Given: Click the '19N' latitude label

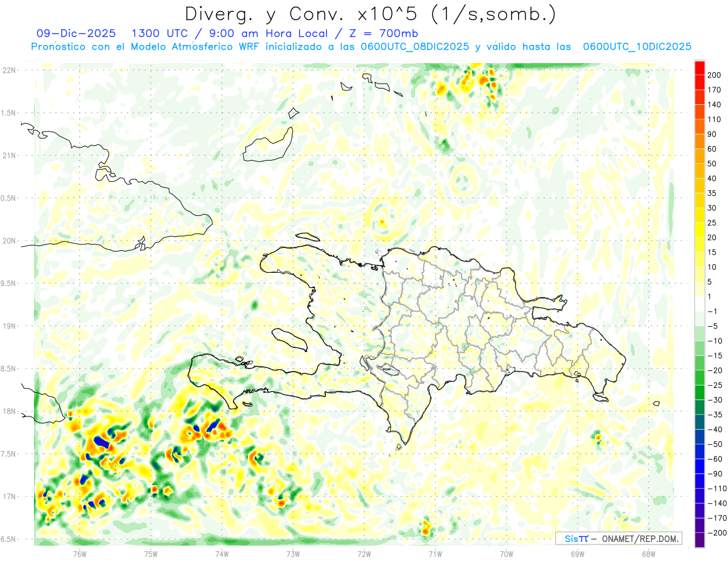Looking at the screenshot, I should [8, 326].
